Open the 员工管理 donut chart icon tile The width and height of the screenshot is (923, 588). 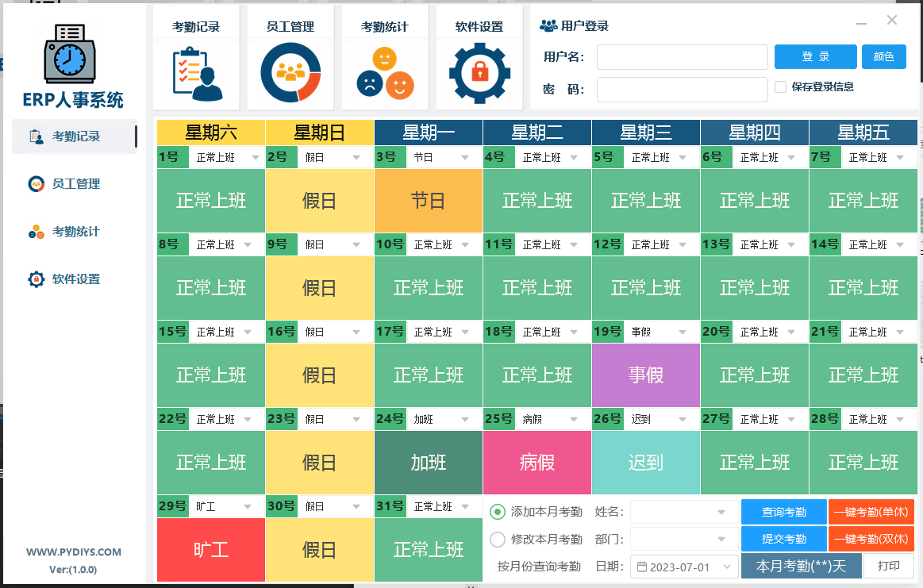290,73
